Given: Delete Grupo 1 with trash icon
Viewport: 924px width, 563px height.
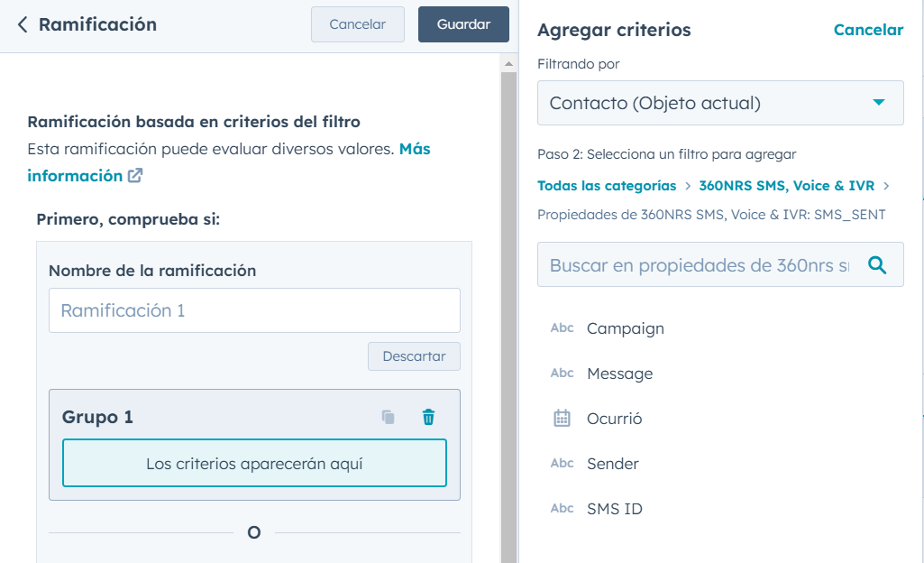Looking at the screenshot, I should click(428, 417).
